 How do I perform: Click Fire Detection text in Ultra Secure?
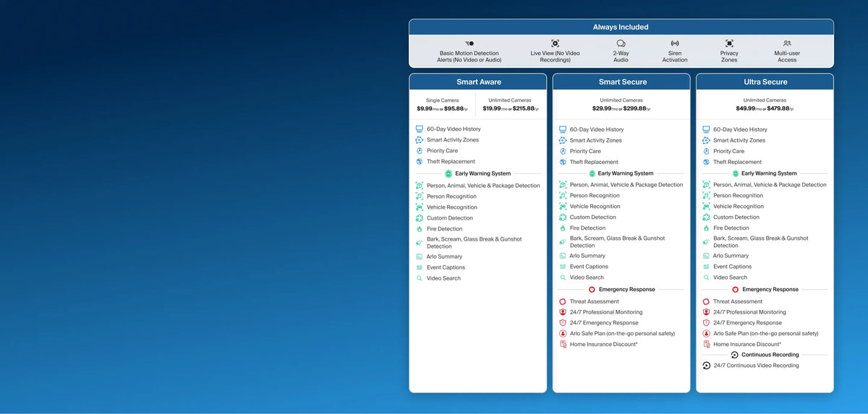point(731,228)
